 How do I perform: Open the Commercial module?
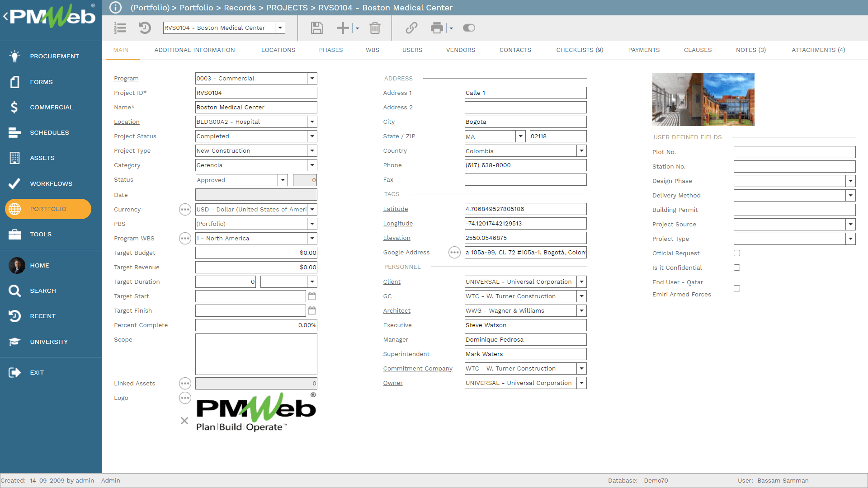coord(51,107)
